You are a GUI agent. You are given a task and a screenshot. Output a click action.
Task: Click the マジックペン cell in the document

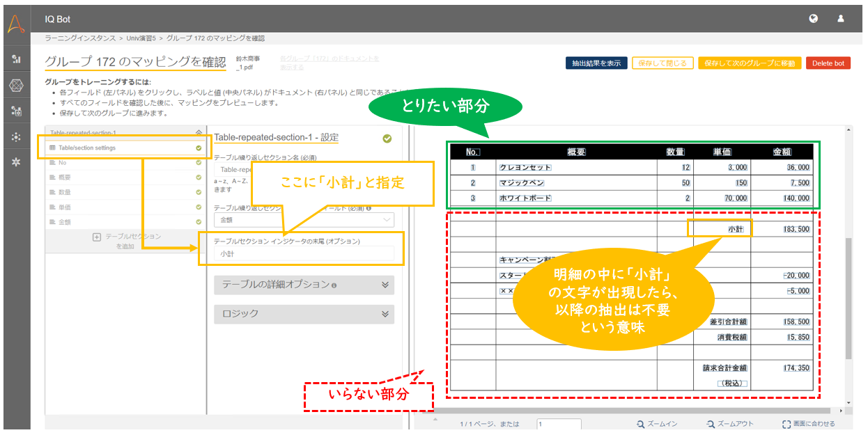click(522, 183)
